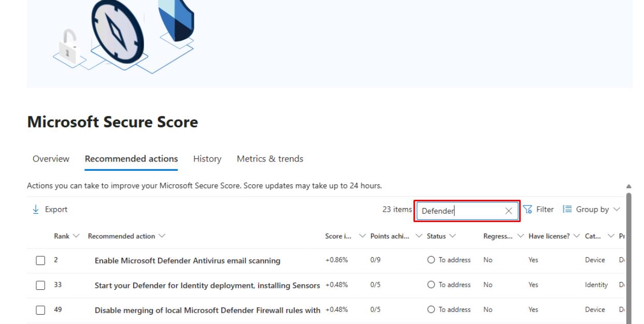Click the Group by list icon
The width and height of the screenshot is (644, 324).
coord(567,210)
